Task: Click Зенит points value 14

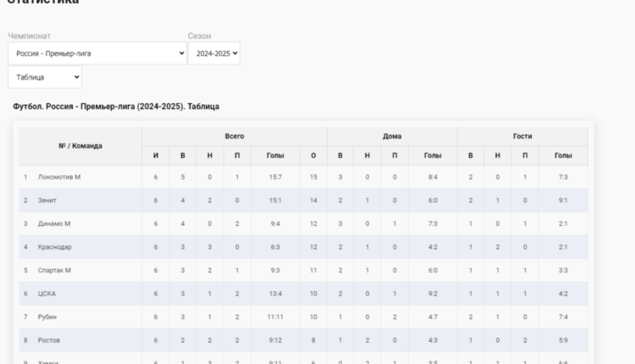Action: click(313, 201)
